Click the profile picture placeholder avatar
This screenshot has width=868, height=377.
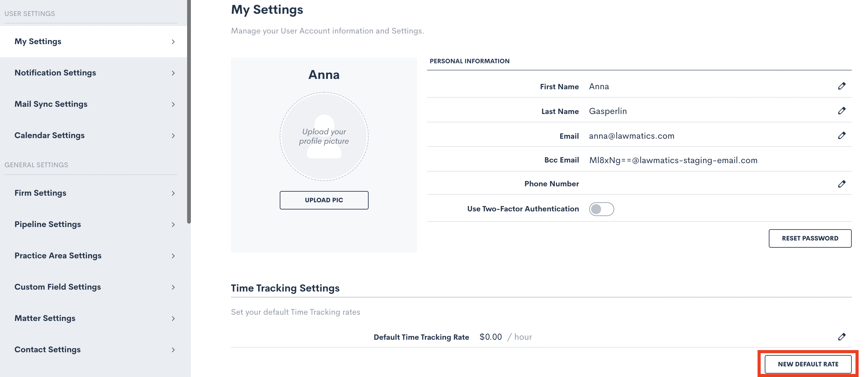[x=324, y=137]
